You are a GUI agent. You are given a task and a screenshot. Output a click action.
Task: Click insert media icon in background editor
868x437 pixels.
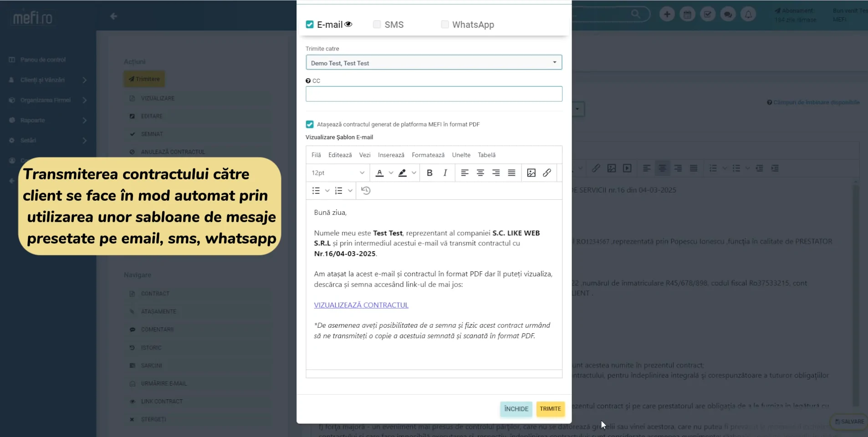pos(627,168)
